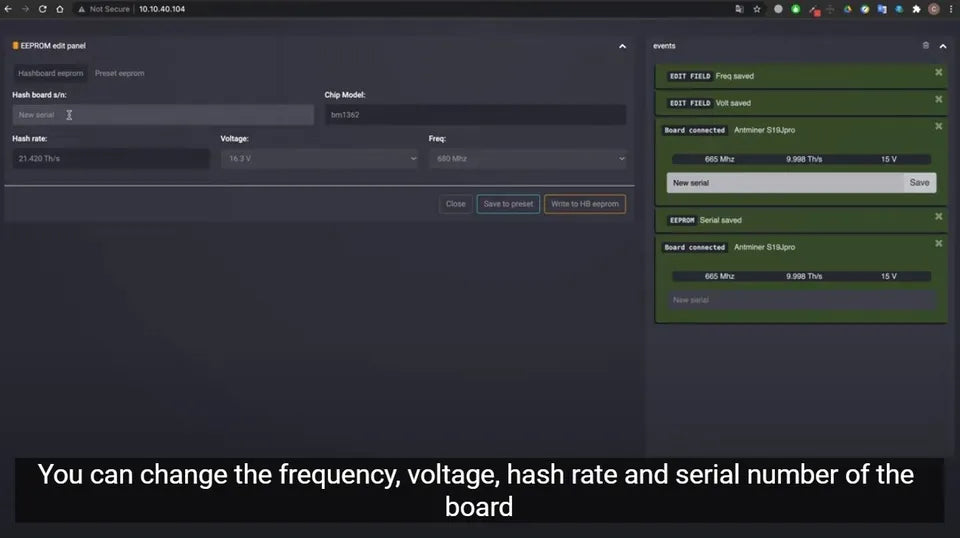Click the Write to HB eeprom button

[x=585, y=204]
